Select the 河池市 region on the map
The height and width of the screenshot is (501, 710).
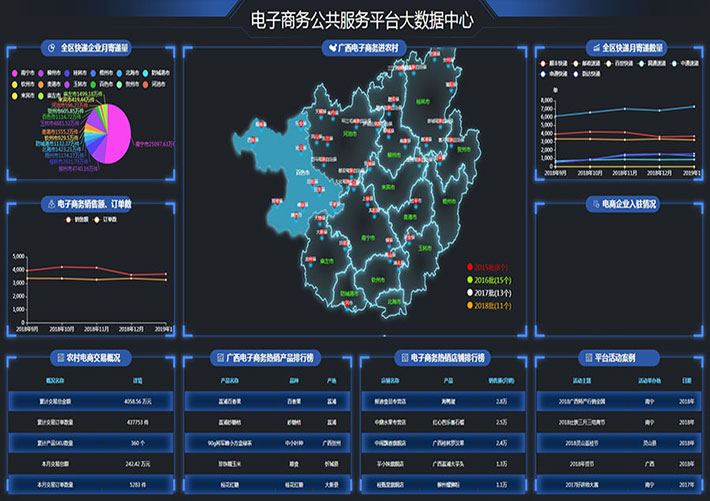[x=349, y=134]
